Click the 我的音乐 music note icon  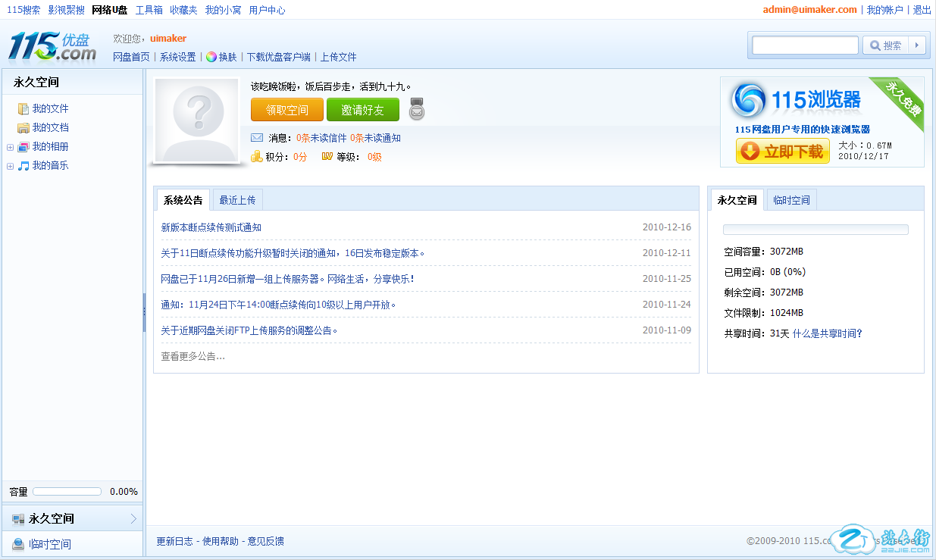[23, 166]
